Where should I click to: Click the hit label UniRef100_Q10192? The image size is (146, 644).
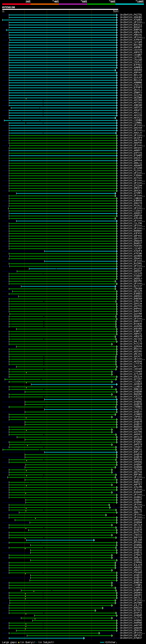[x=131, y=527]
